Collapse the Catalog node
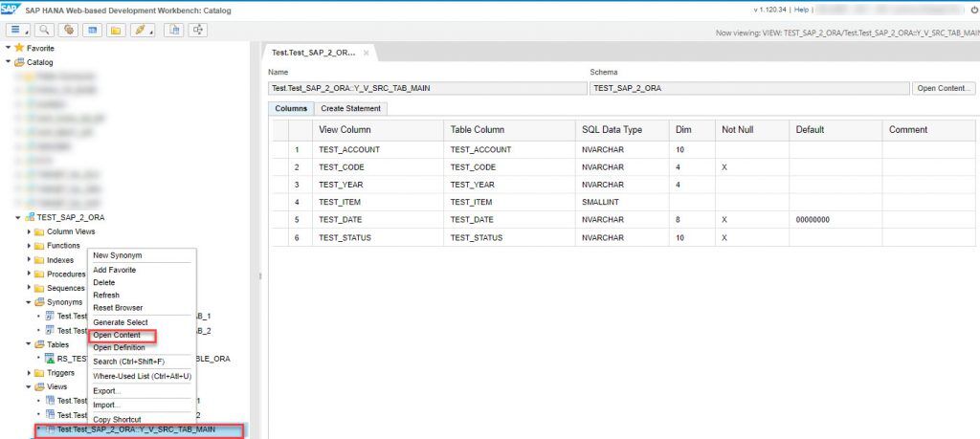This screenshot has width=980, height=439. click(x=8, y=62)
